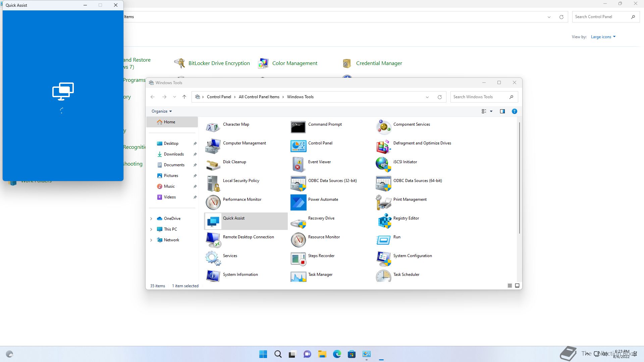Image resolution: width=644 pixels, height=362 pixels.
Task: Open Microsoft Edge from the taskbar
Action: click(337, 354)
